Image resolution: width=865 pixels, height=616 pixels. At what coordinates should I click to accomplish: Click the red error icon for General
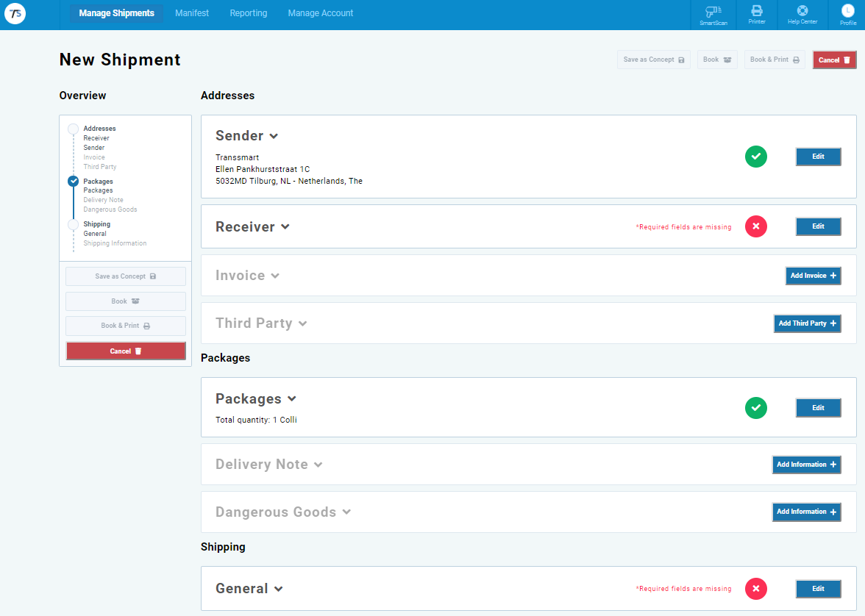click(755, 589)
